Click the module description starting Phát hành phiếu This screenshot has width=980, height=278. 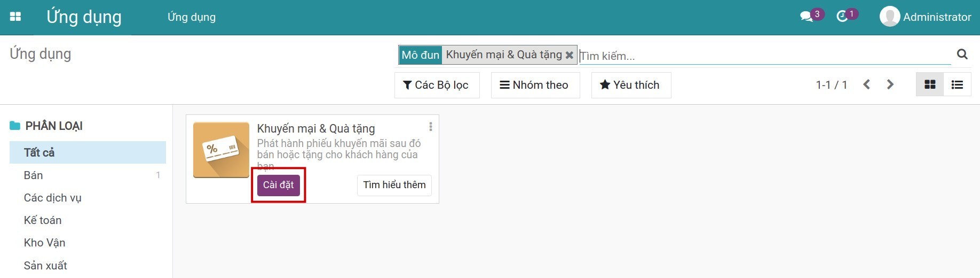(339, 155)
